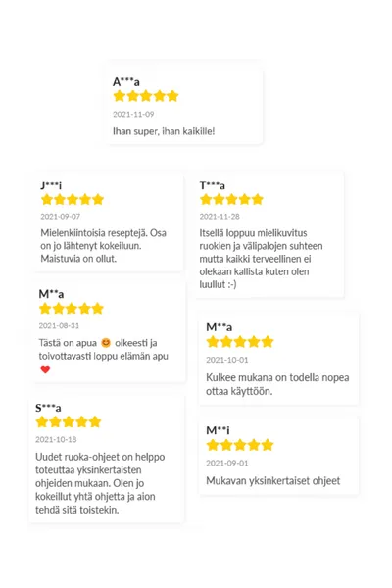Click the star rating in A***a's review
This screenshot has width=392, height=588.
click(x=146, y=96)
